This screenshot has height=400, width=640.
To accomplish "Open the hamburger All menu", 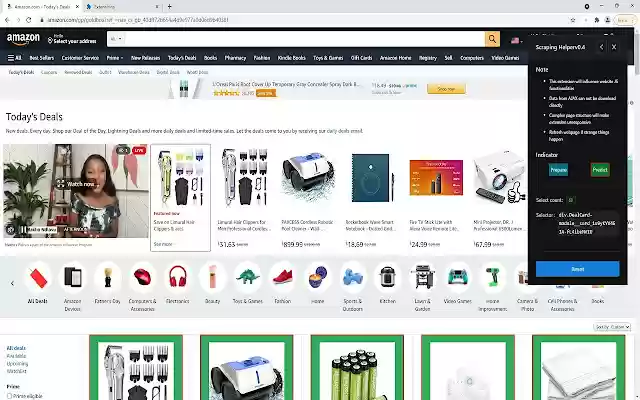I will click(14, 58).
